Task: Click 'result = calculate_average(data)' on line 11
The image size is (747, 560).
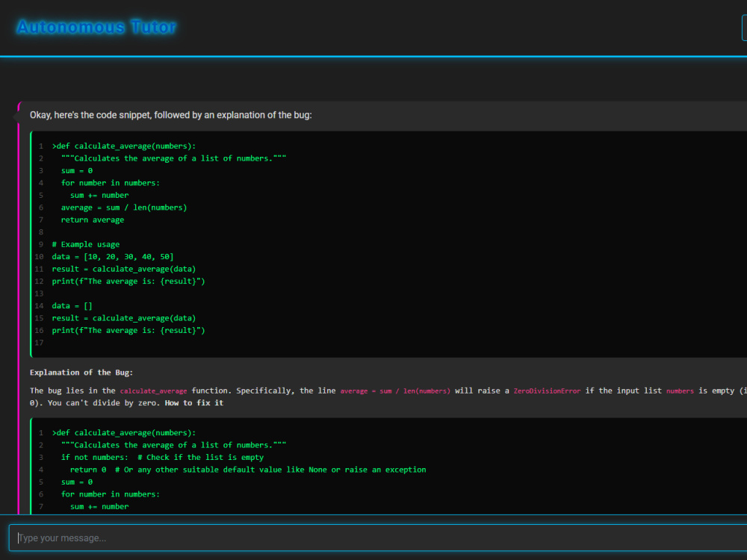Action: [x=124, y=269]
